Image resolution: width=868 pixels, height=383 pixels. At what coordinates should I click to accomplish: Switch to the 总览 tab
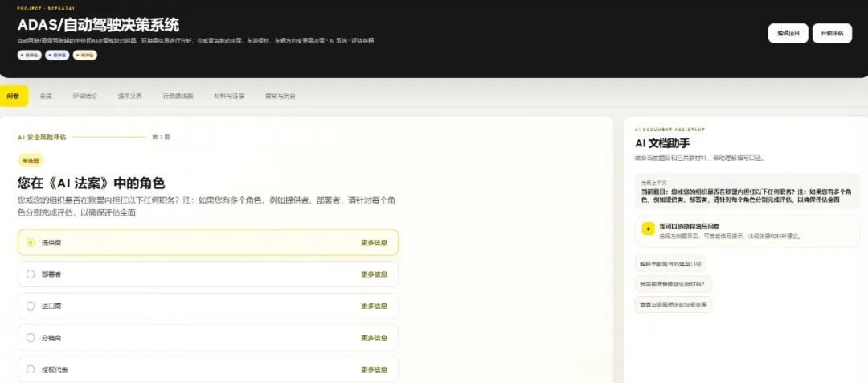[46, 96]
